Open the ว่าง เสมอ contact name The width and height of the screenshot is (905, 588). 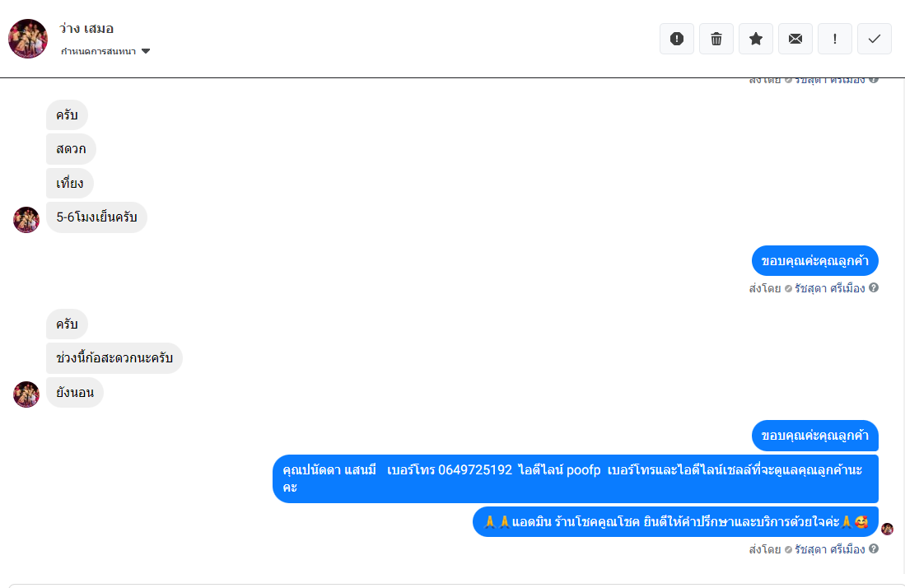pyautogui.click(x=86, y=29)
